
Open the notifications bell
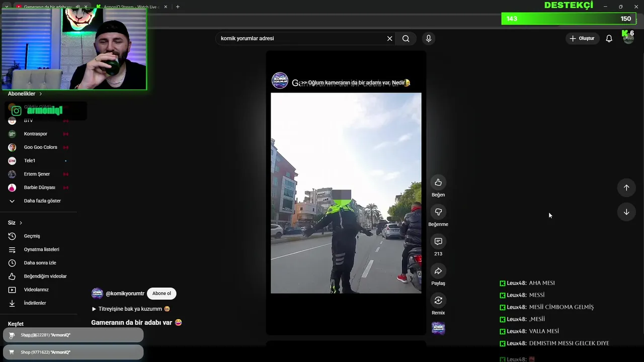[x=609, y=39]
